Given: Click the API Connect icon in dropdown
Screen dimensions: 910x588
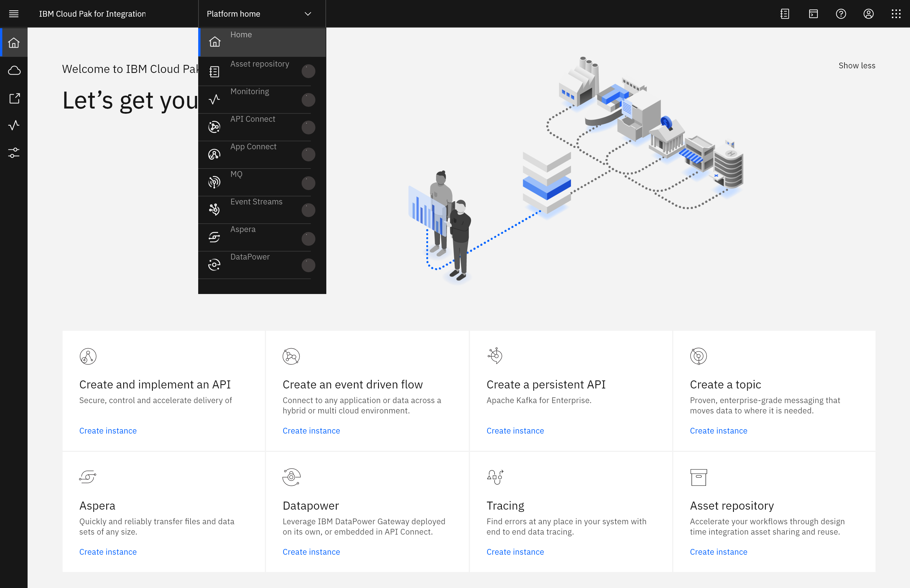Looking at the screenshot, I should point(214,127).
